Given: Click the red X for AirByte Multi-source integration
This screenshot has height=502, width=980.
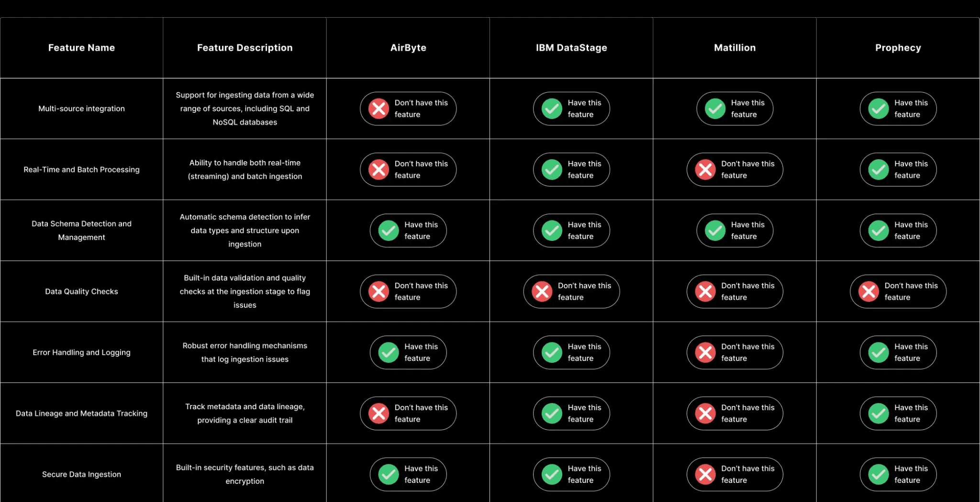Looking at the screenshot, I should click(x=408, y=109).
